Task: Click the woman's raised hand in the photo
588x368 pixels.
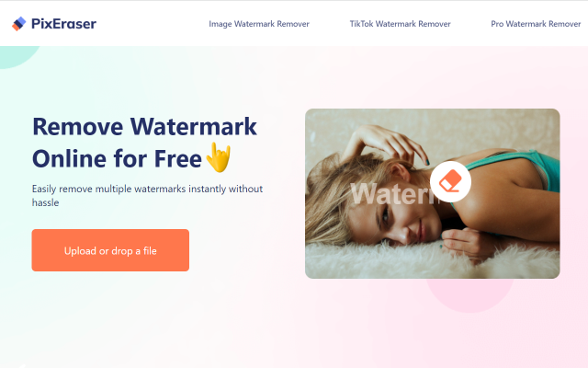Action: (x=386, y=141)
